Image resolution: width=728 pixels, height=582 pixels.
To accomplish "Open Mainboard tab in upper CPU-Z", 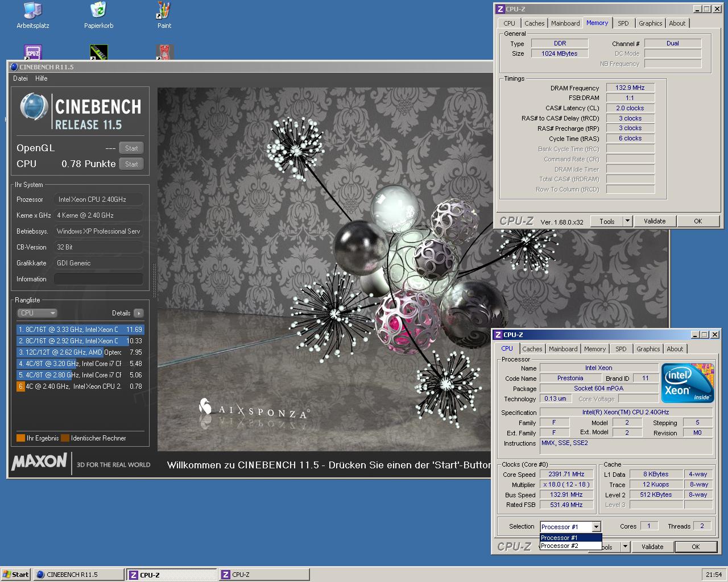I will click(565, 23).
